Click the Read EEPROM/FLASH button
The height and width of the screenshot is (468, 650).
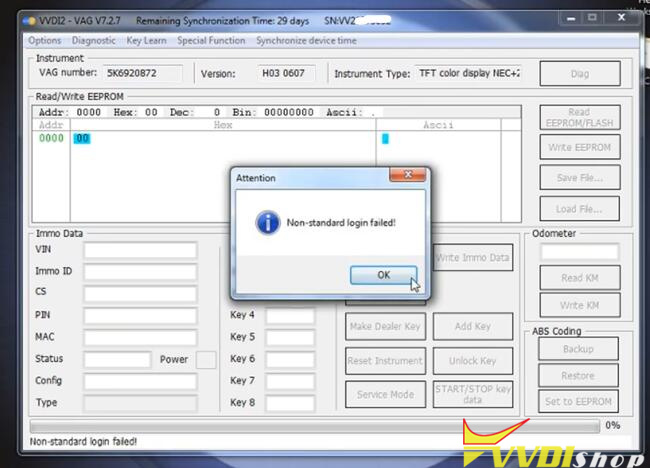click(579, 118)
